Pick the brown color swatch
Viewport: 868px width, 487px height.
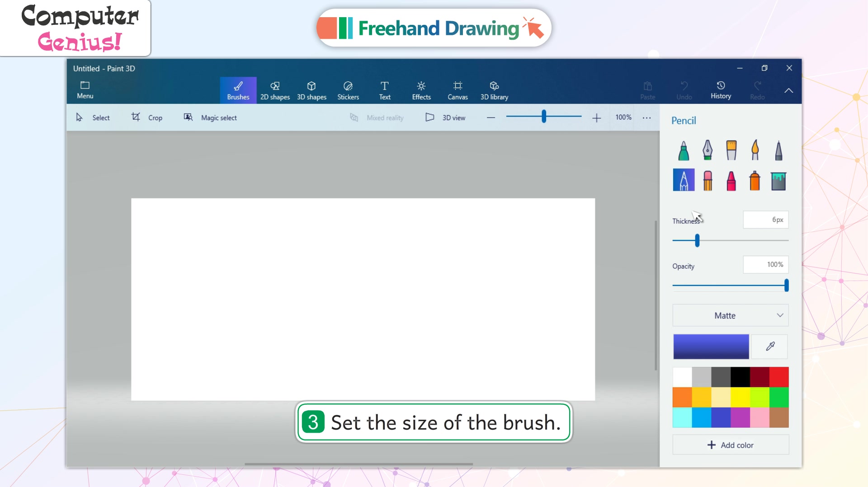pos(779,417)
